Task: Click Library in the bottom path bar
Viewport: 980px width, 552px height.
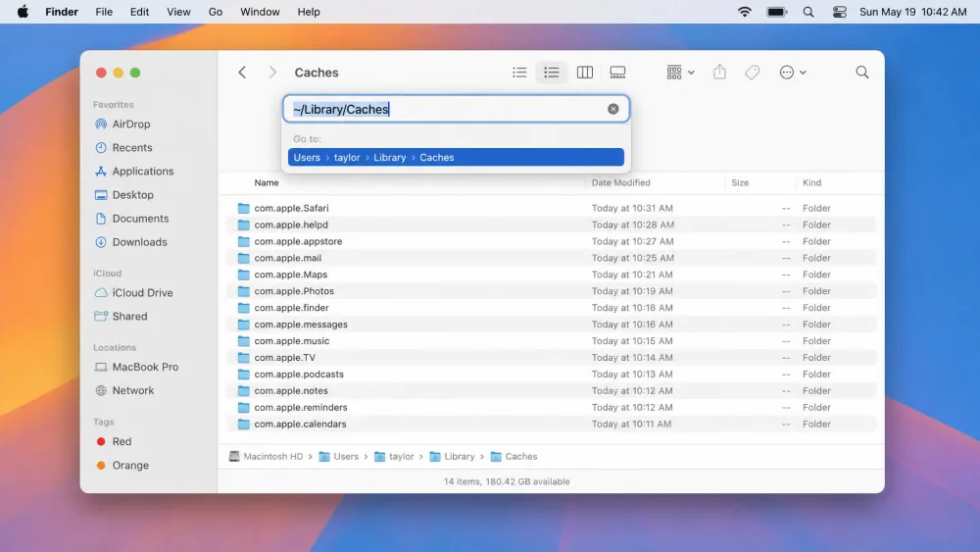Action: click(452, 456)
